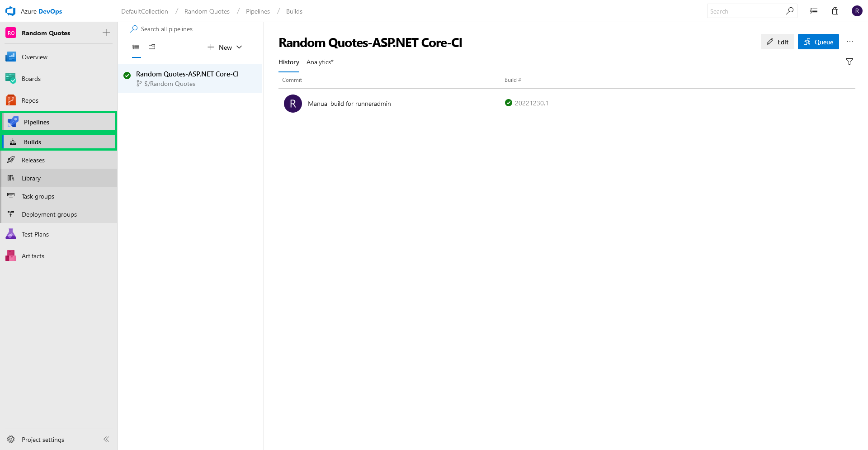
Task: Click Builds in the breadcrumb
Action: [x=294, y=11]
